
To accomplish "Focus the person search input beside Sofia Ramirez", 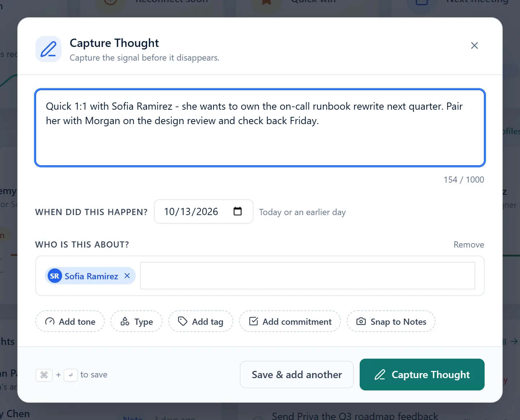I will (x=308, y=276).
